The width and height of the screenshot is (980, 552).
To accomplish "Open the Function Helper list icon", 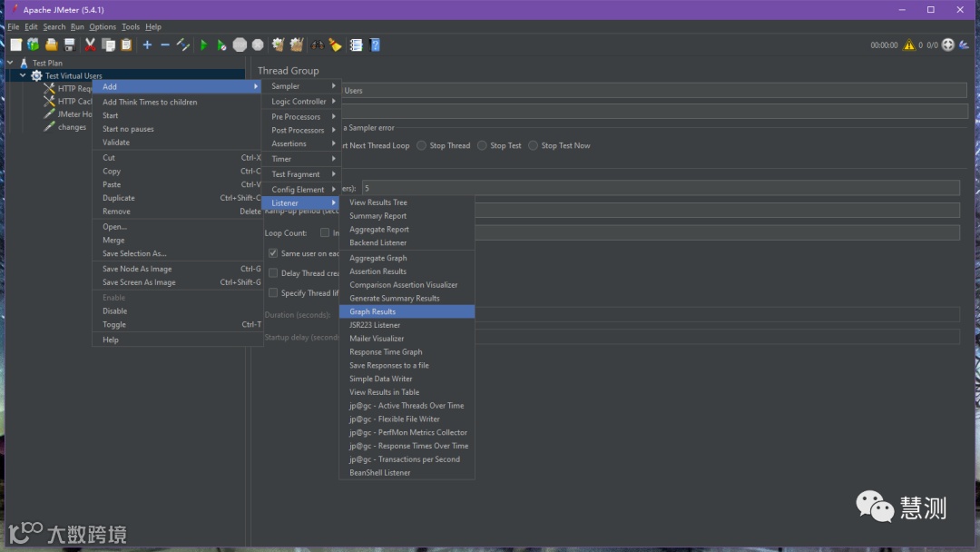I will (357, 44).
